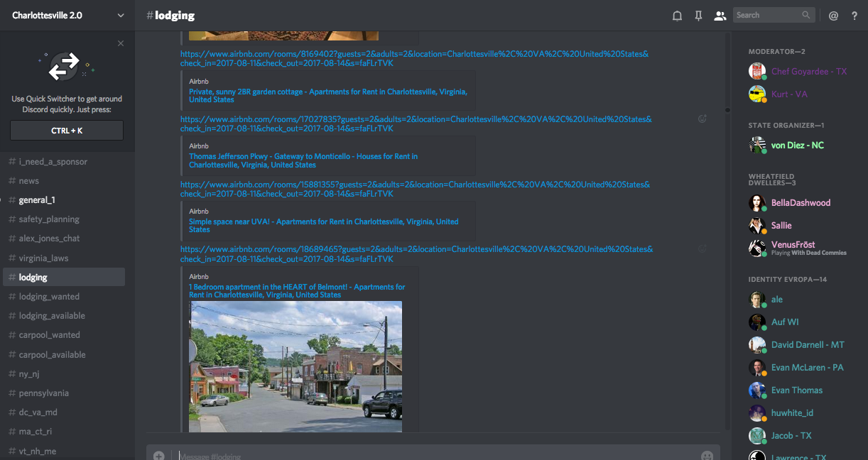
Task: Click the upload attachment plus icon
Action: coord(158,456)
